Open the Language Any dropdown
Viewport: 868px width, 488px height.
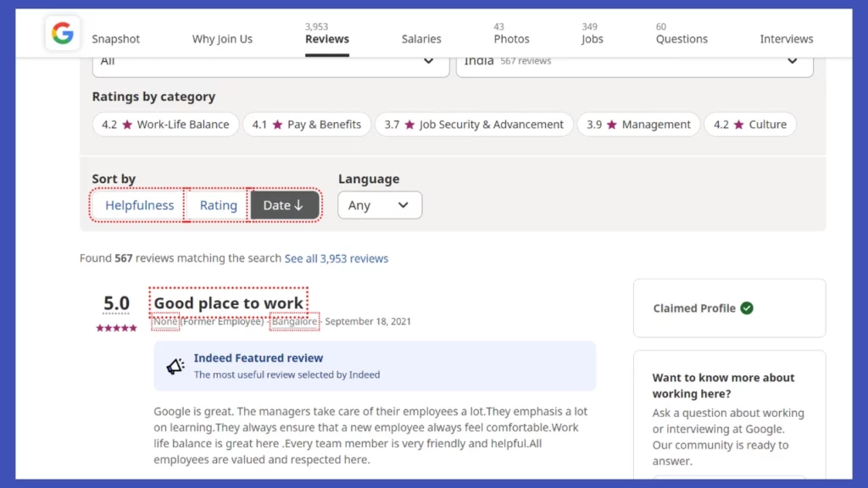click(x=380, y=205)
